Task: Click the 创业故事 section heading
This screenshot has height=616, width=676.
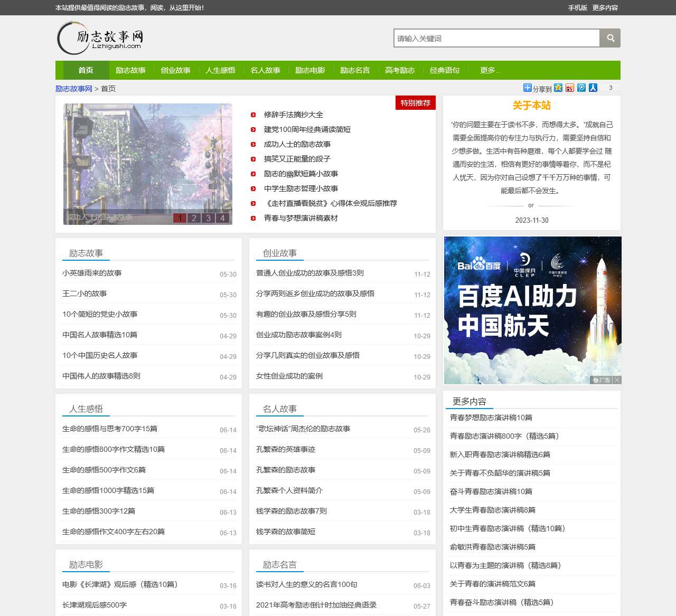Action: (x=280, y=253)
